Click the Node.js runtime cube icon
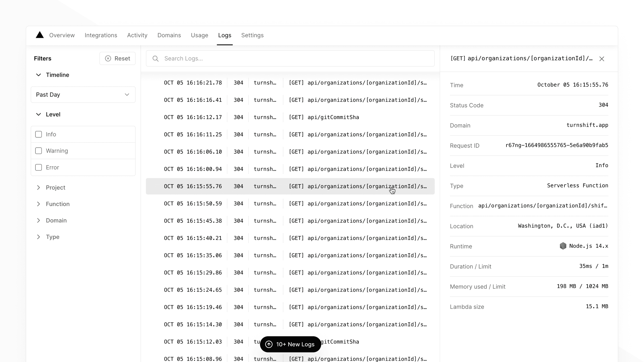This screenshot has height=362, width=644. pyautogui.click(x=563, y=246)
